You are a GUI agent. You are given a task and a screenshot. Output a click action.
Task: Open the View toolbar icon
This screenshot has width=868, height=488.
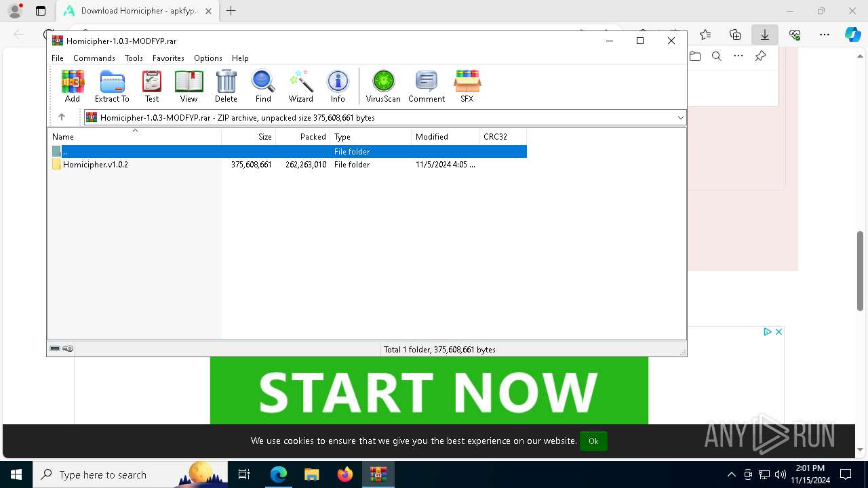pyautogui.click(x=189, y=86)
